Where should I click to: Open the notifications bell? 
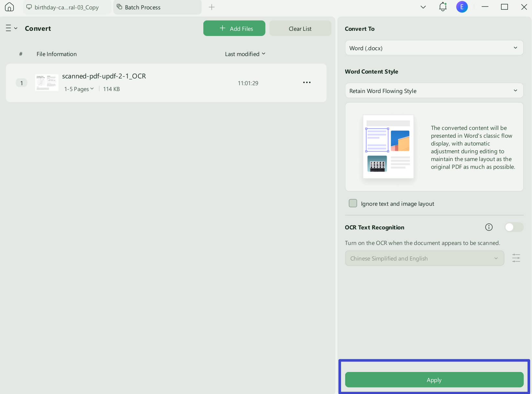443,7
